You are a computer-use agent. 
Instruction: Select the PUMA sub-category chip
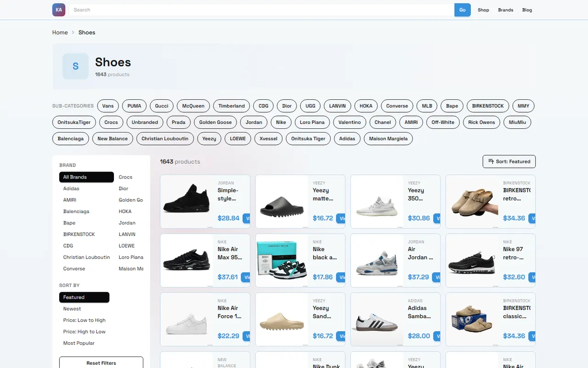click(134, 106)
